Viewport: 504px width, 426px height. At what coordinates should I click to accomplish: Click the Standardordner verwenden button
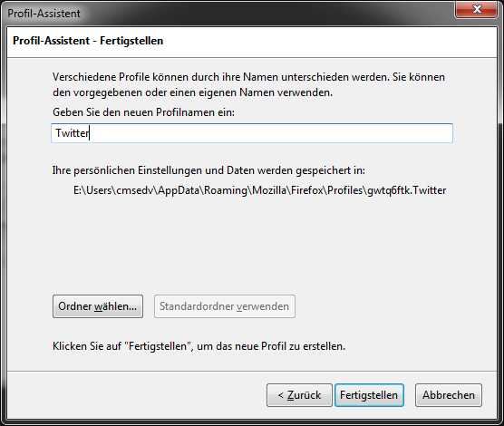[x=225, y=306]
